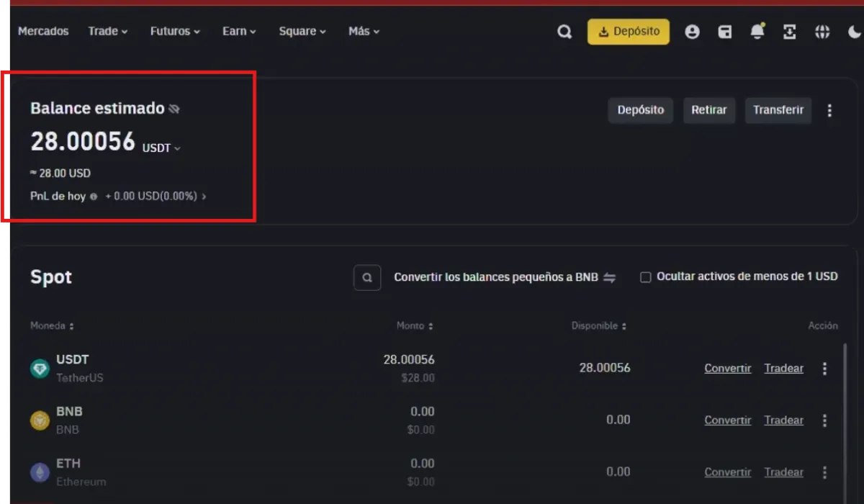Sort by Moneda column
The width and height of the screenshot is (864, 504).
click(52, 326)
